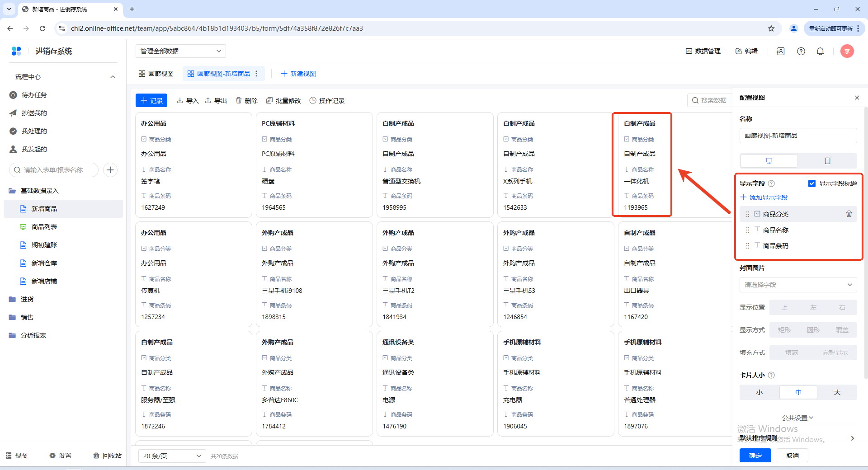The width and height of the screenshot is (868, 470).
Task: Open the 20 条/页 page size dropdown
Action: coord(172,456)
